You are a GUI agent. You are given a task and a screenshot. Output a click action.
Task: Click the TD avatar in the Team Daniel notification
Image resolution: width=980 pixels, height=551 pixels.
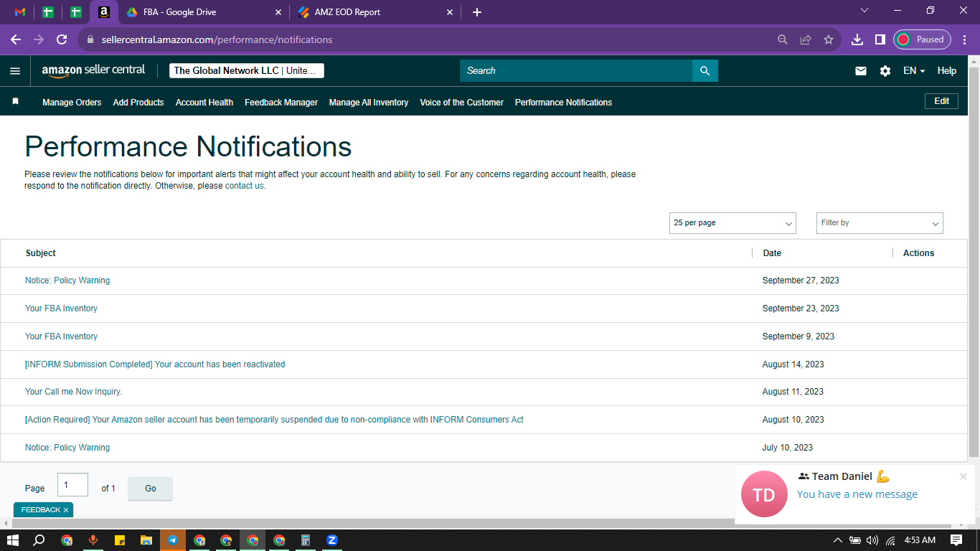[x=764, y=494]
